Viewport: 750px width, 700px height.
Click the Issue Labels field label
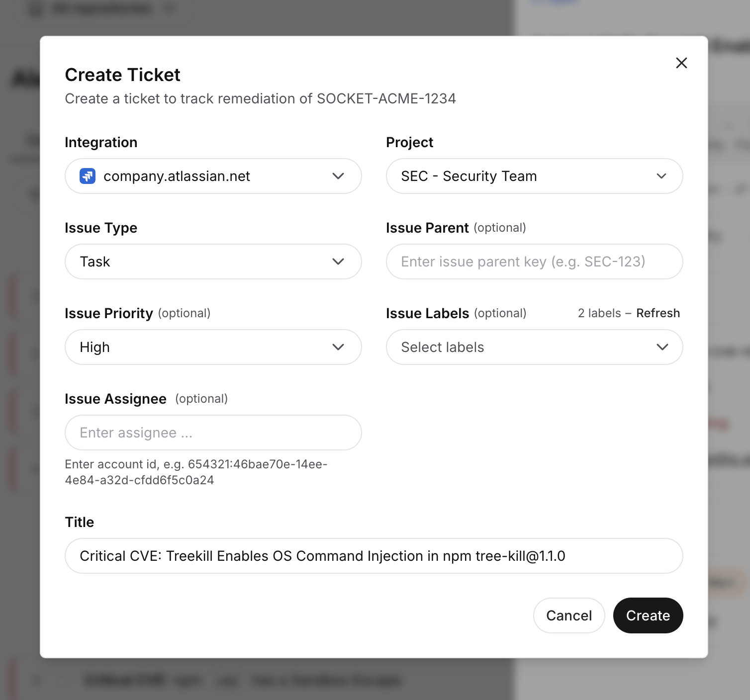click(428, 313)
